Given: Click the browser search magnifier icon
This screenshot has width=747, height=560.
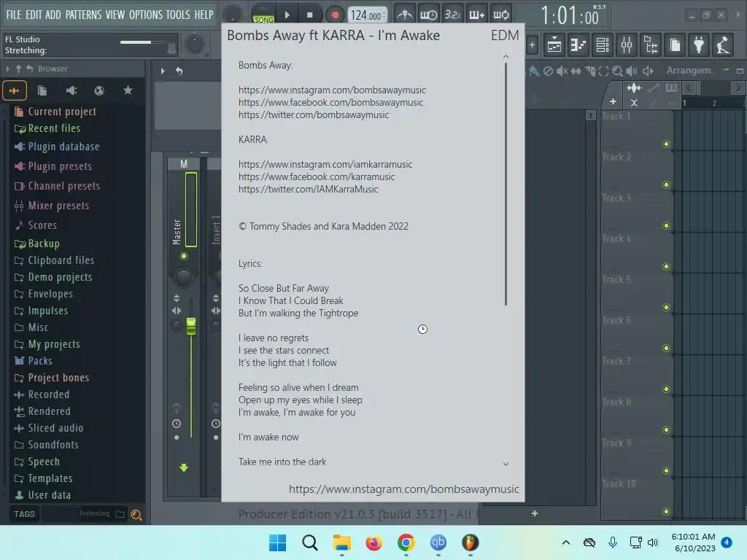Looking at the screenshot, I should click(x=136, y=515).
